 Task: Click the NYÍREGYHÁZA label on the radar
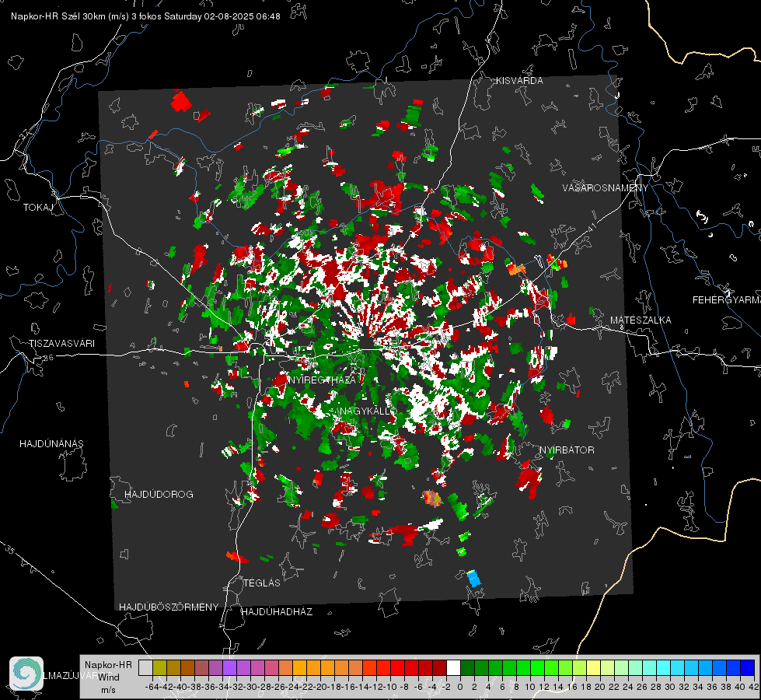point(322,380)
